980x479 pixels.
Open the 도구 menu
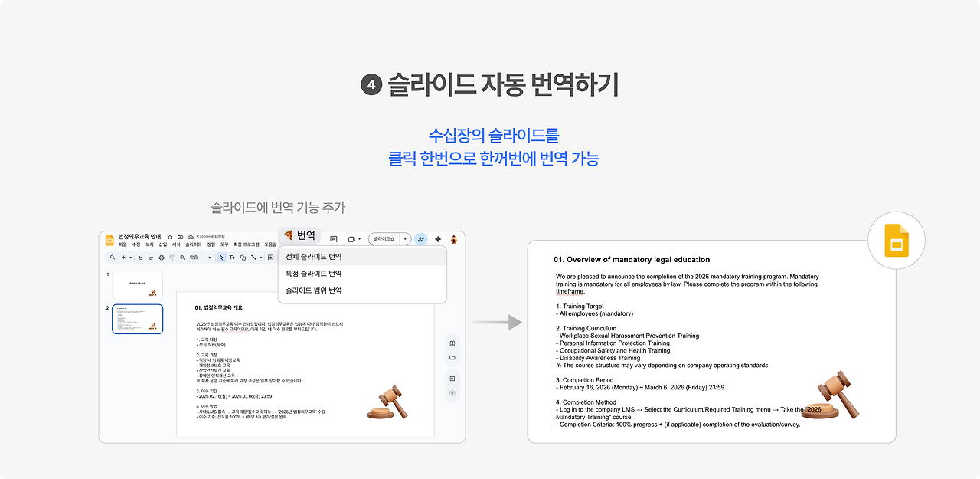(x=224, y=244)
